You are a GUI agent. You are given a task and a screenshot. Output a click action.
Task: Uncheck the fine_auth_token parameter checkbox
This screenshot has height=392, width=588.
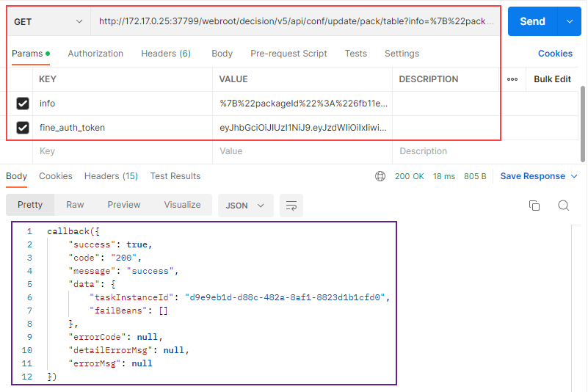tap(23, 128)
